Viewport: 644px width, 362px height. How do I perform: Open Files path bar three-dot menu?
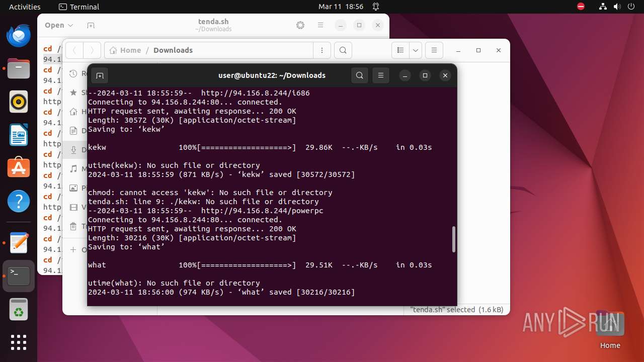[321, 50]
